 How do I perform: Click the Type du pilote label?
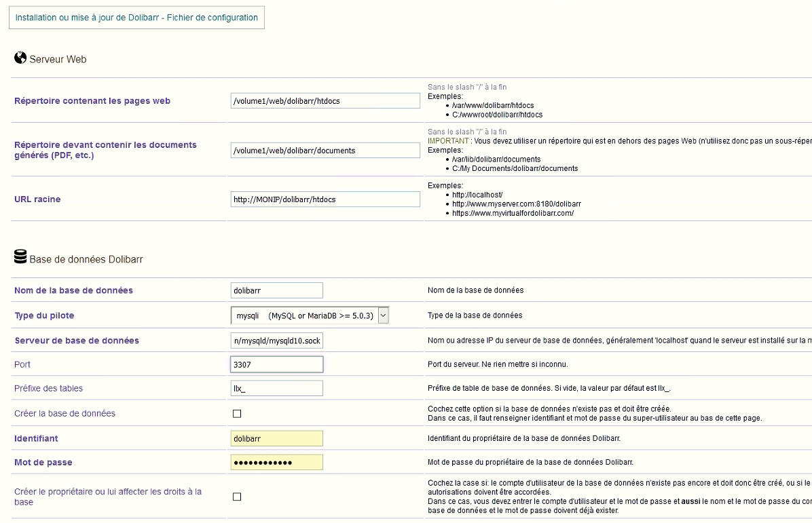click(44, 315)
